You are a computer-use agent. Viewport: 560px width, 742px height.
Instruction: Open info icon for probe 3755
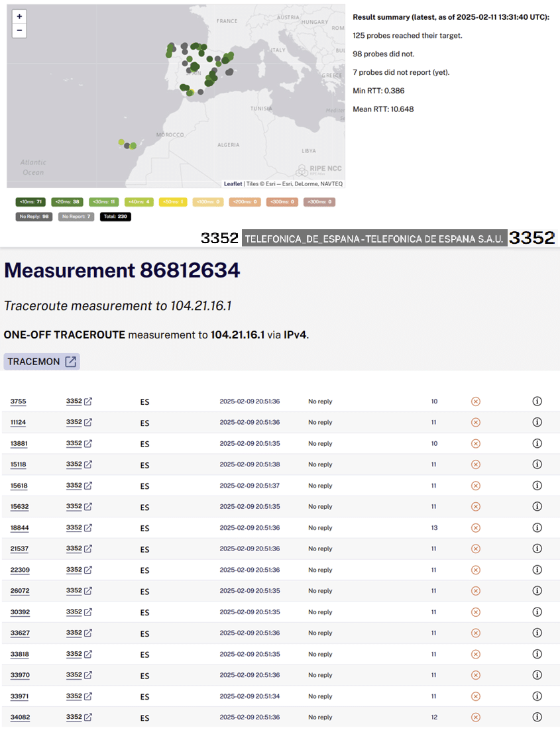click(x=537, y=401)
